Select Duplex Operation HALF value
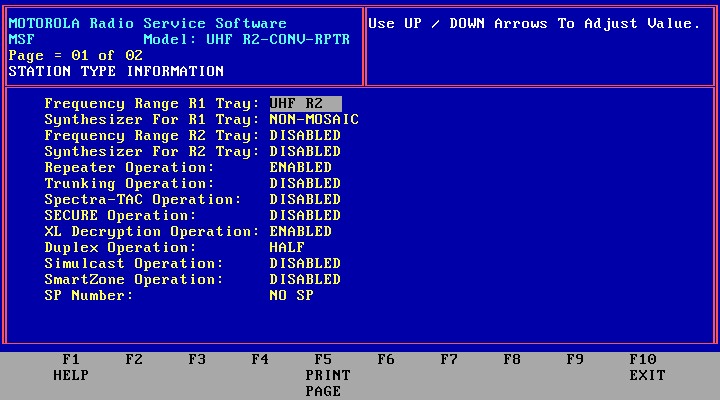This screenshot has height=400, width=720. point(287,248)
